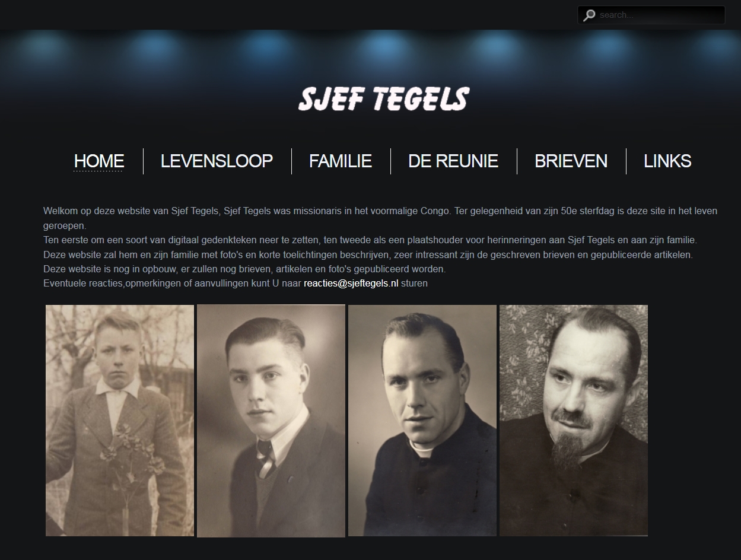Focus the search input field
The width and height of the screenshot is (741, 560).
pyautogui.click(x=651, y=15)
